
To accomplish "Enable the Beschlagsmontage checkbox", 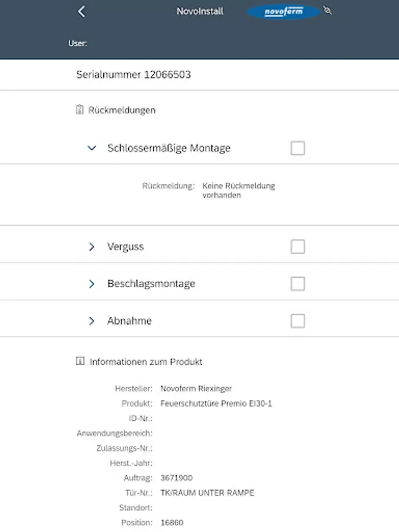I will [x=297, y=284].
